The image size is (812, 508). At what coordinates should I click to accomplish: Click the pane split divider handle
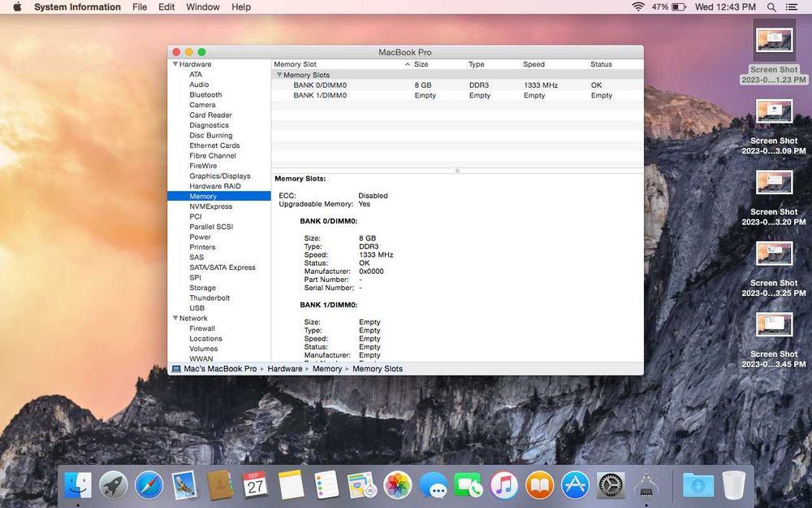(x=457, y=171)
